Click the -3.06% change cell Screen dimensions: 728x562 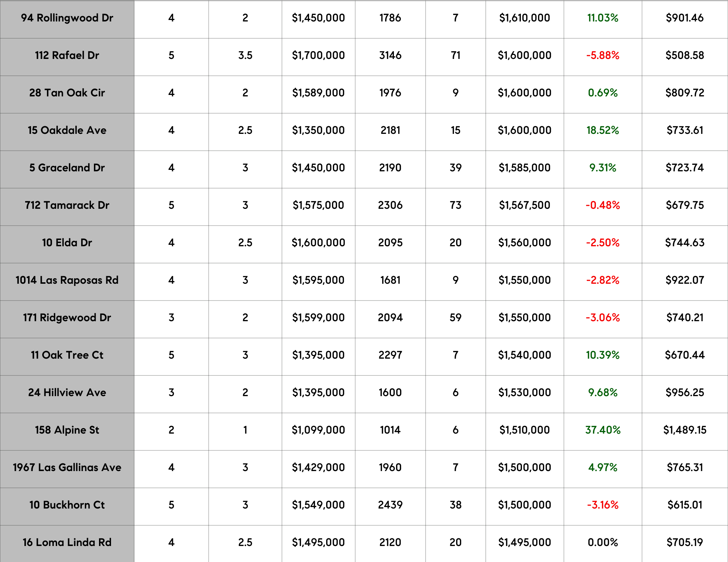pyautogui.click(x=602, y=318)
